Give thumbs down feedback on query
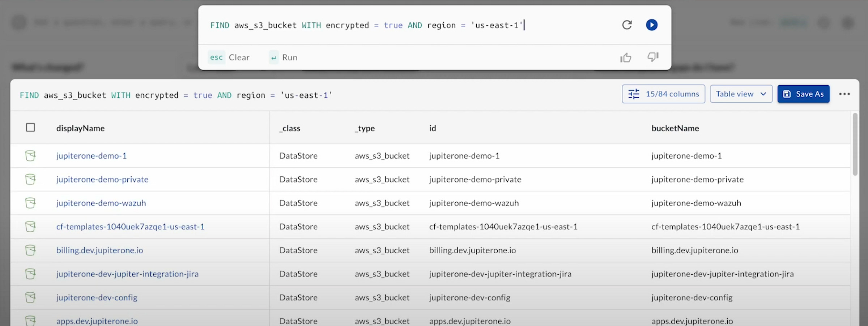Viewport: 868px width, 326px height. pyautogui.click(x=653, y=57)
